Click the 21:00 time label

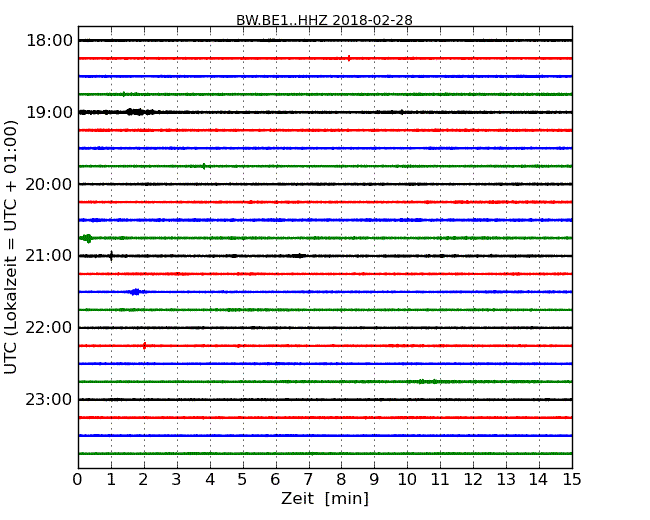tap(49, 256)
